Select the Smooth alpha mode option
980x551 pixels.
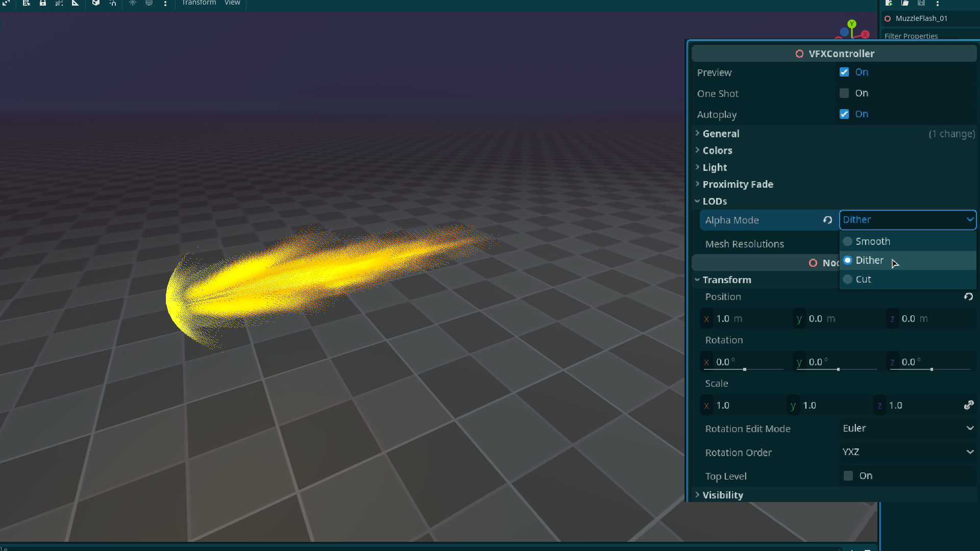click(x=872, y=241)
